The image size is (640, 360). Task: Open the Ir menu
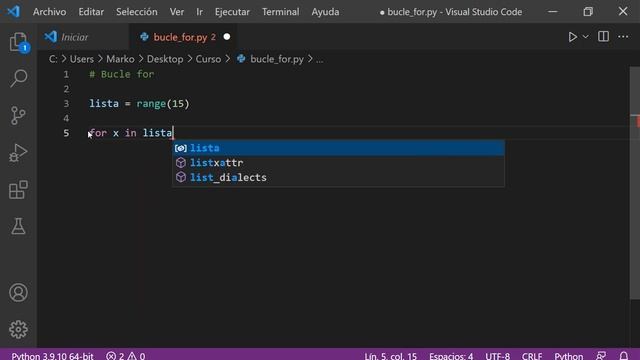[199, 12]
